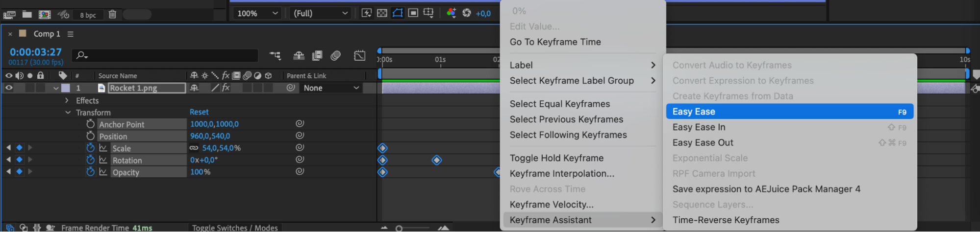Select the Rocket 1.png layer name
The width and height of the screenshot is (980, 232).
pyautogui.click(x=147, y=88)
